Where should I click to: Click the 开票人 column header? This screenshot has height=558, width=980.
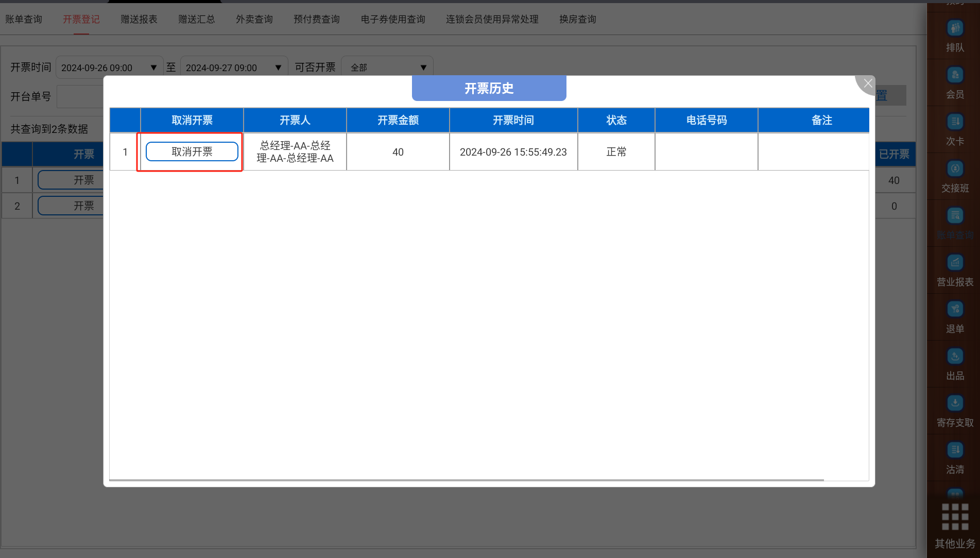click(295, 120)
